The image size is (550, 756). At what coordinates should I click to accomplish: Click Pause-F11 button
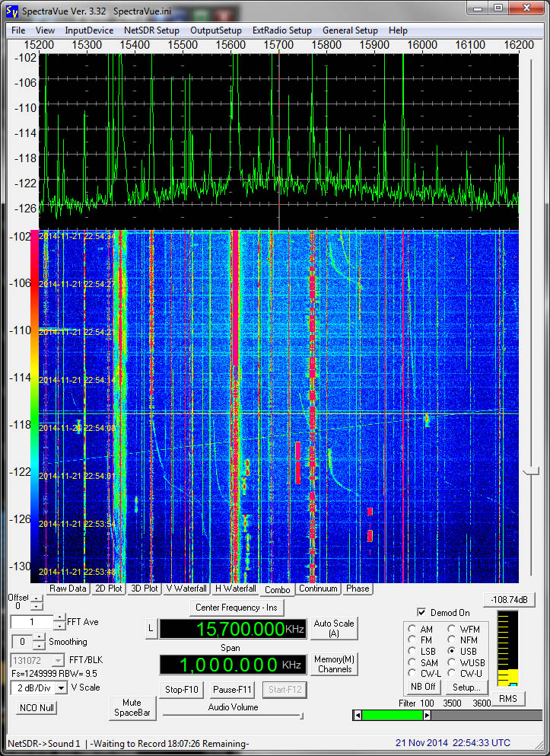pos(232,690)
